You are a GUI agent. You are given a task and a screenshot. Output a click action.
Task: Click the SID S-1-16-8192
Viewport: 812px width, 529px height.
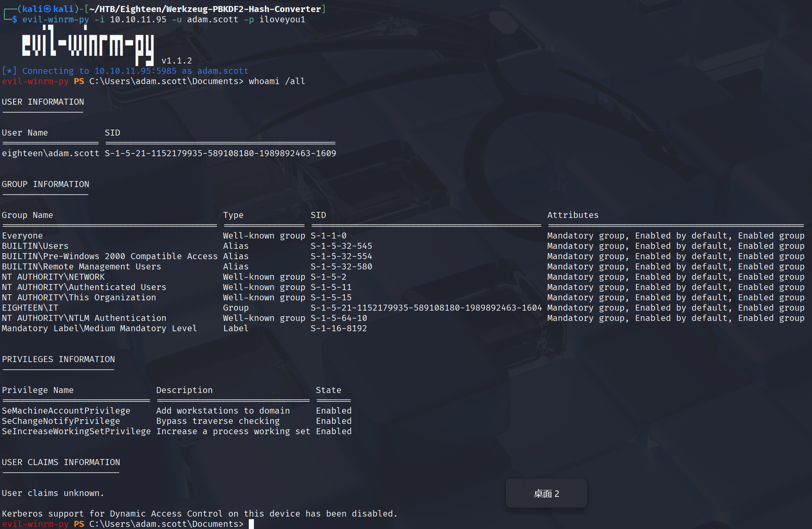(339, 328)
